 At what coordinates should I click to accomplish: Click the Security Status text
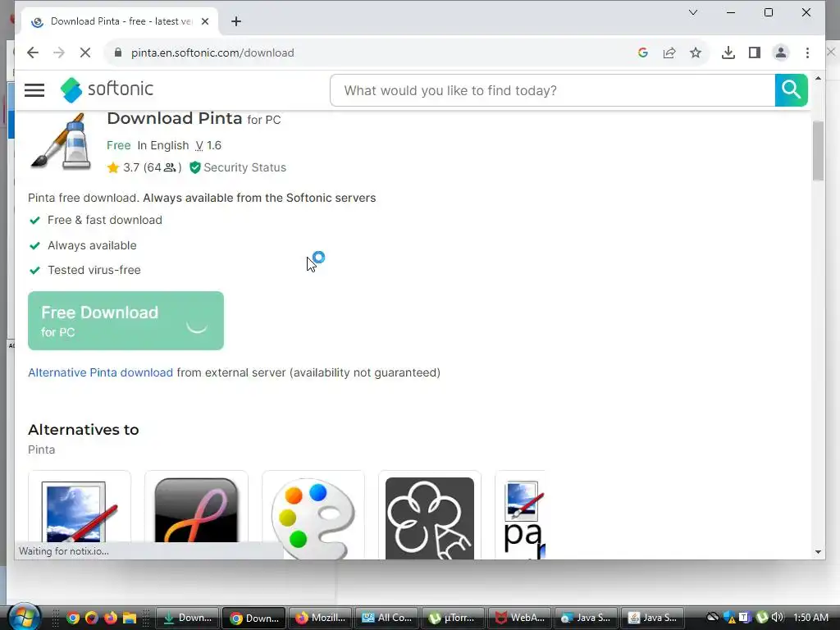click(244, 167)
